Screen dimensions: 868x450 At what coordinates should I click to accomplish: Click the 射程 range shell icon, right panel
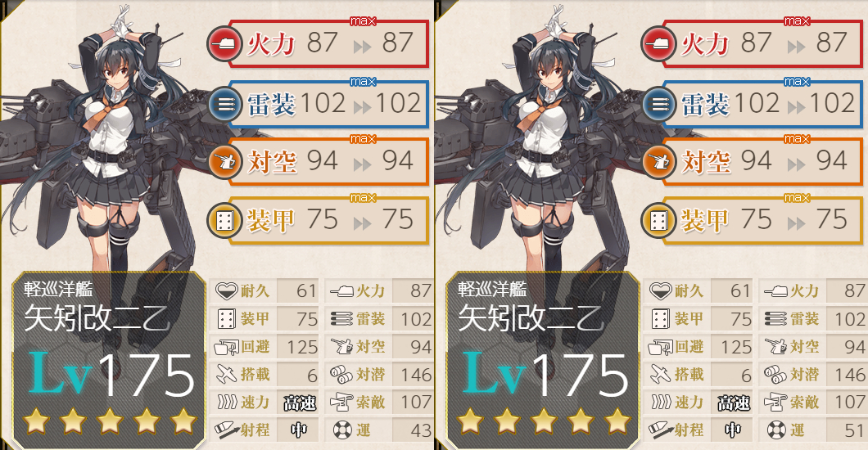pyautogui.click(x=660, y=430)
